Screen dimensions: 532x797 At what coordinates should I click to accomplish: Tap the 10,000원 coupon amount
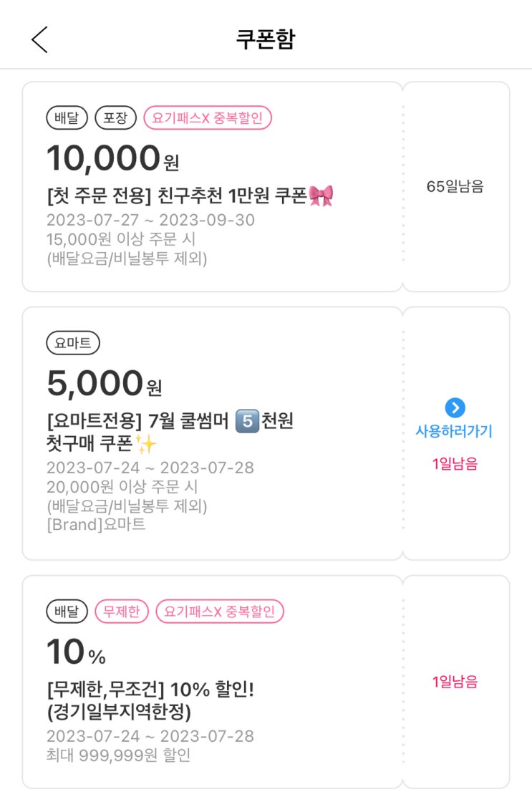112,158
